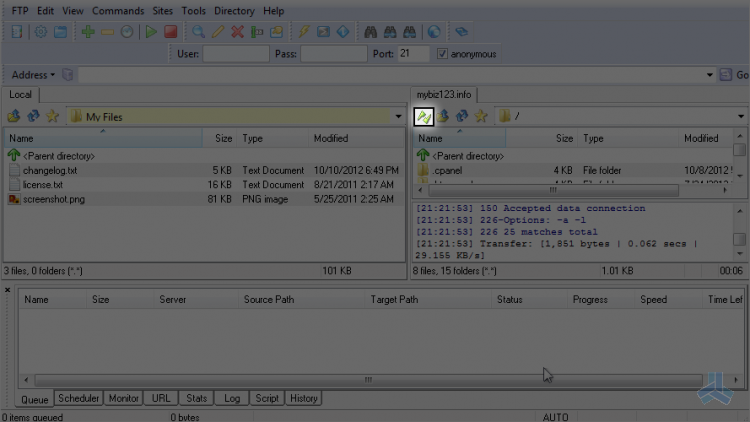Switch to the Log tab

click(x=232, y=398)
